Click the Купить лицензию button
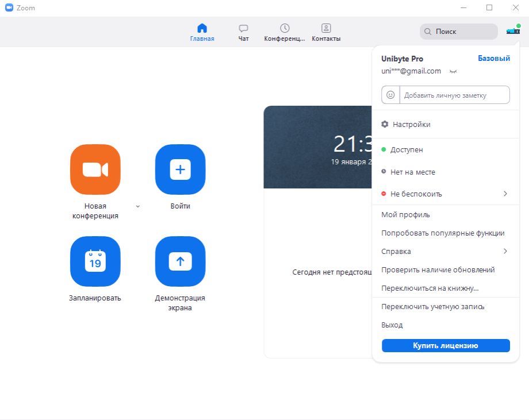The image size is (529, 420). click(x=446, y=345)
